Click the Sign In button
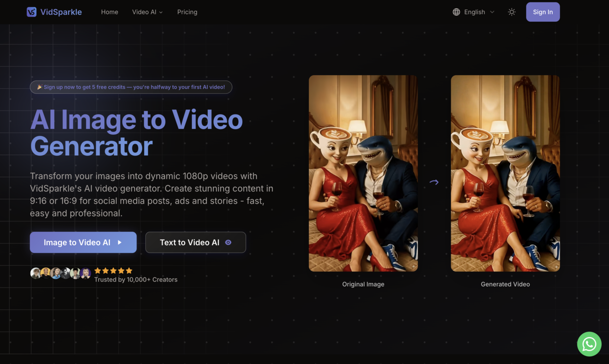The image size is (609, 364). [543, 11]
